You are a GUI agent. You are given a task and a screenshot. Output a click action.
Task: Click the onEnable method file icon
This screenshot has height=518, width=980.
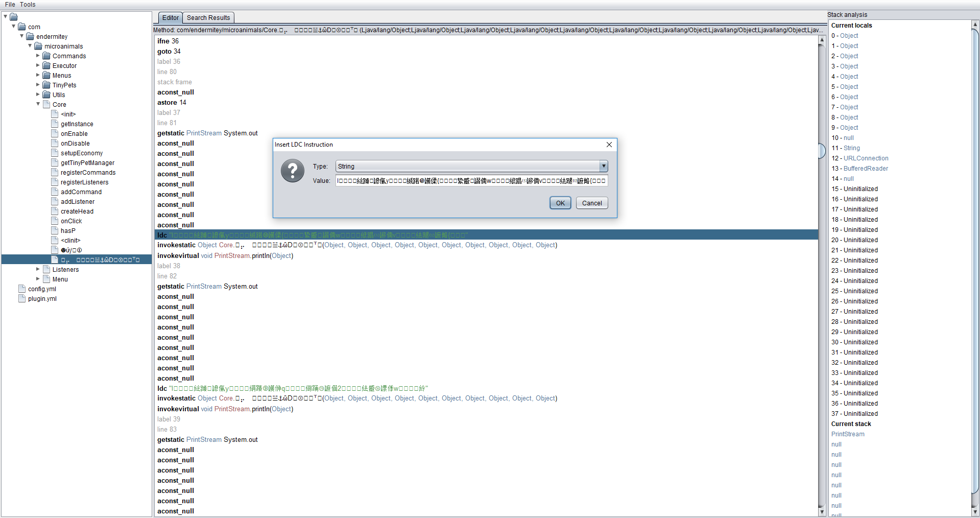tap(55, 134)
